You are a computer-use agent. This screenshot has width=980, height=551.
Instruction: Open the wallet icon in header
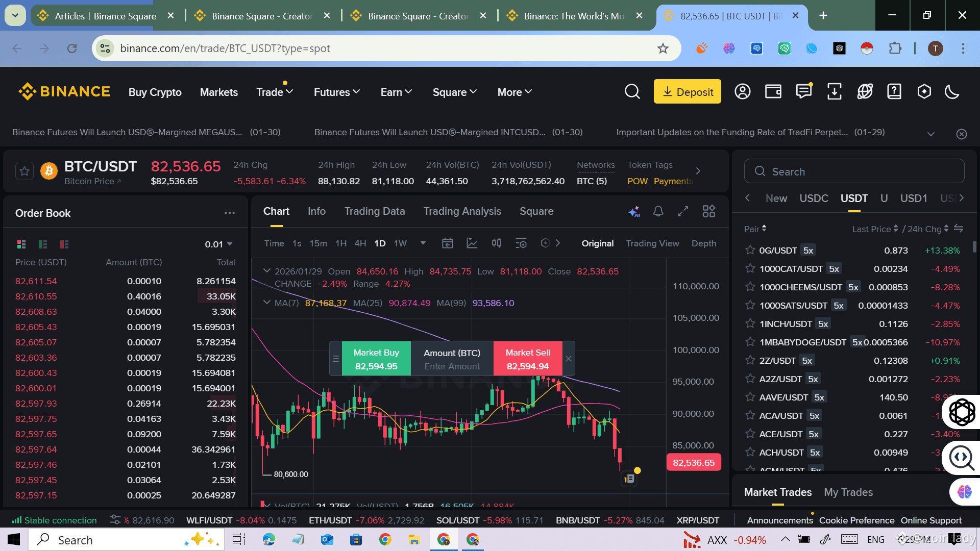(x=773, y=92)
